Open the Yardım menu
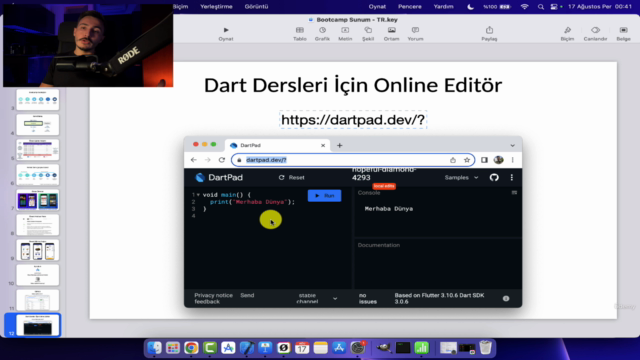Screen dimensions: 640x360 click(x=443, y=7)
